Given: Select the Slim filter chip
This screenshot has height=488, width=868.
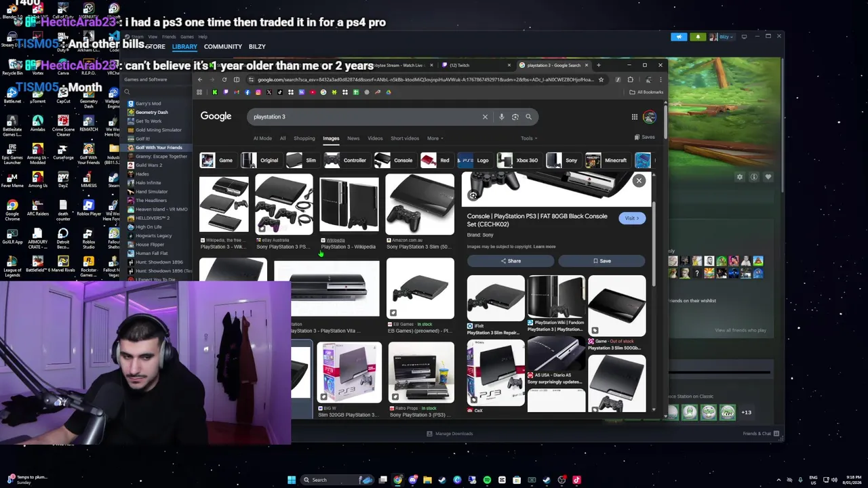Looking at the screenshot, I should click(x=302, y=161).
